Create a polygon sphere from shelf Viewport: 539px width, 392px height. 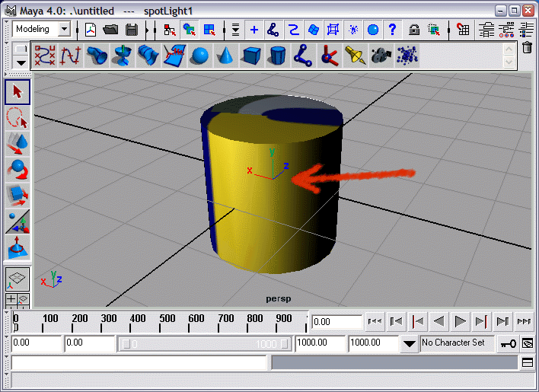coord(199,56)
